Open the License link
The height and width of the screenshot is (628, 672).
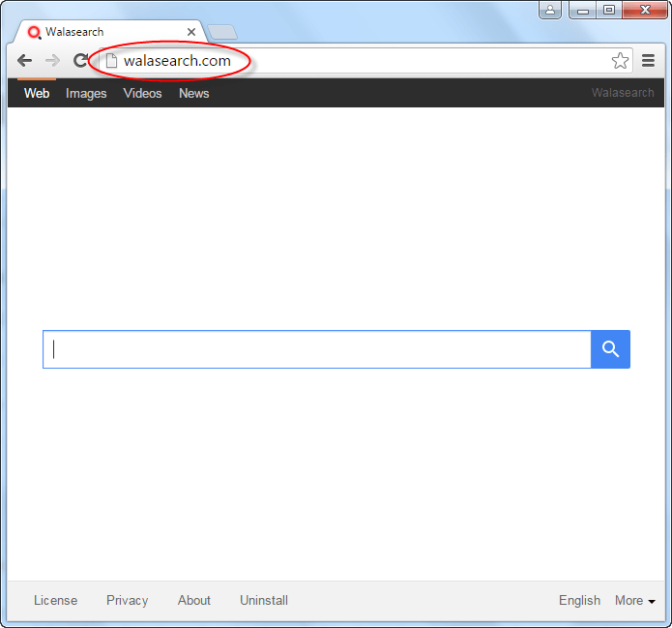(x=56, y=600)
